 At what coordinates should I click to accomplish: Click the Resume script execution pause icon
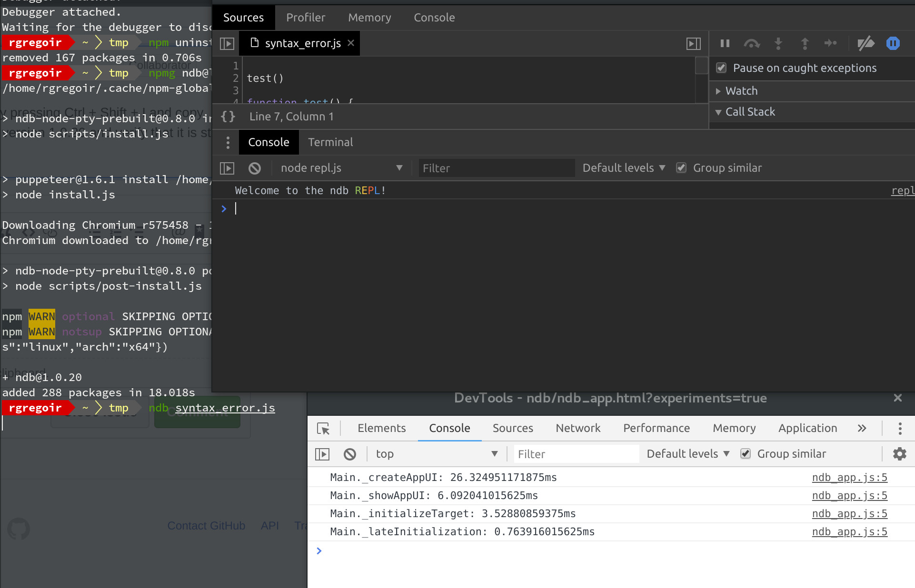coord(724,43)
